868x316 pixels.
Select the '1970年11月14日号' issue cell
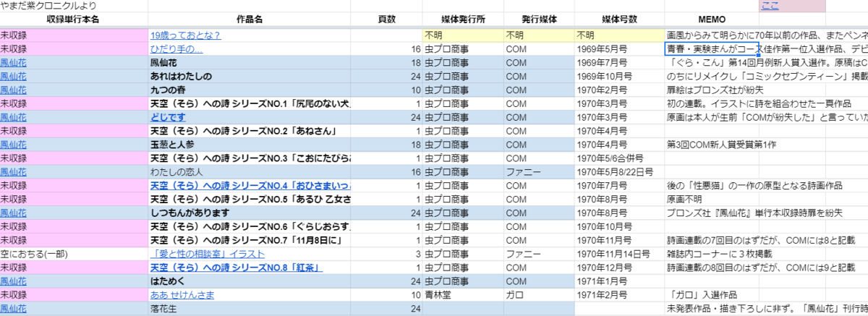[x=619, y=254]
